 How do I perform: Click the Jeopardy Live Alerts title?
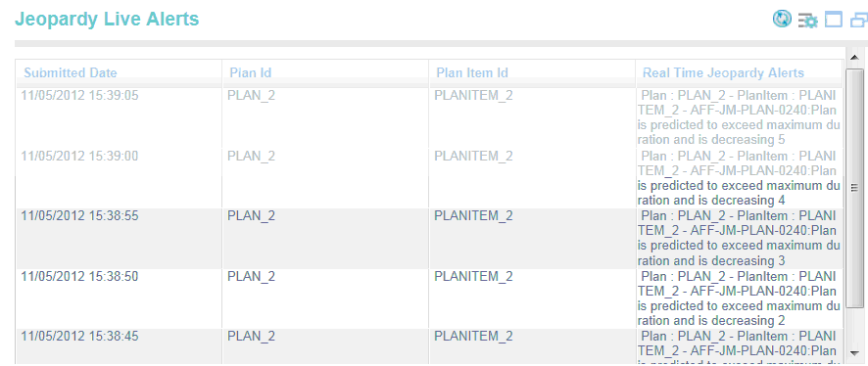point(107,19)
